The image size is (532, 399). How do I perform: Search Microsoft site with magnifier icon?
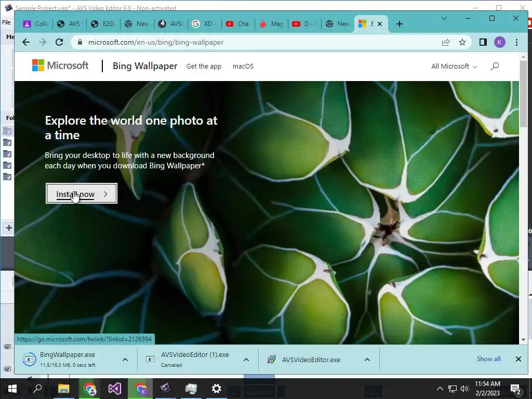click(495, 66)
